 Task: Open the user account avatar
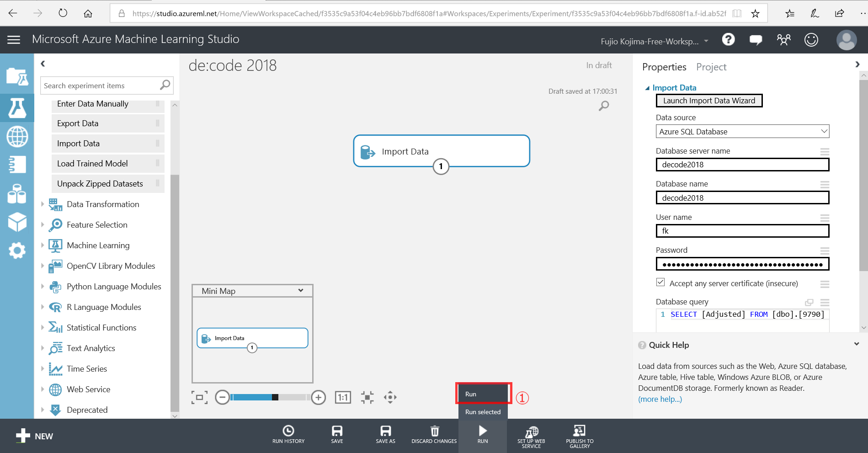(x=846, y=40)
